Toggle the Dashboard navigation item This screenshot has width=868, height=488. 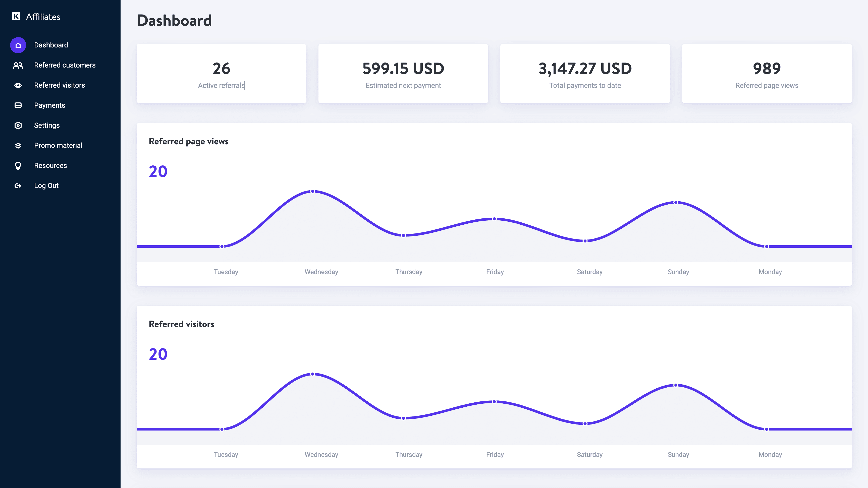click(51, 45)
